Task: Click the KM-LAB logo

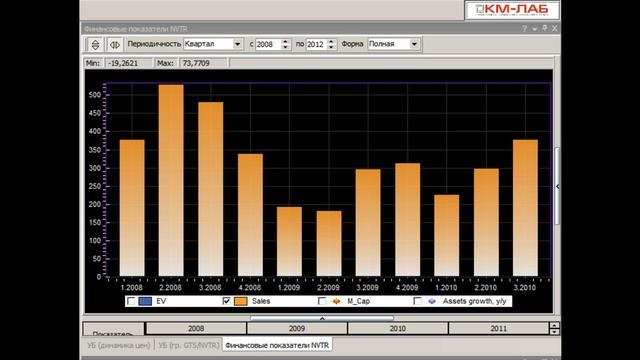Action: pos(512,10)
